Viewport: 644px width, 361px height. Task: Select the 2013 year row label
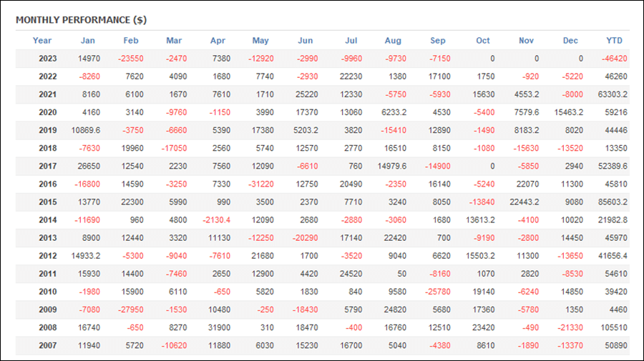(48, 238)
